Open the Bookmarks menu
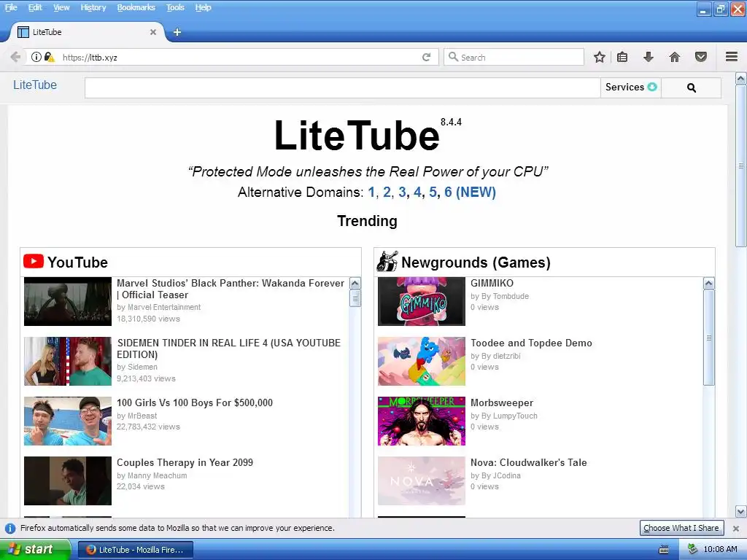This screenshot has width=747, height=560. click(x=136, y=7)
